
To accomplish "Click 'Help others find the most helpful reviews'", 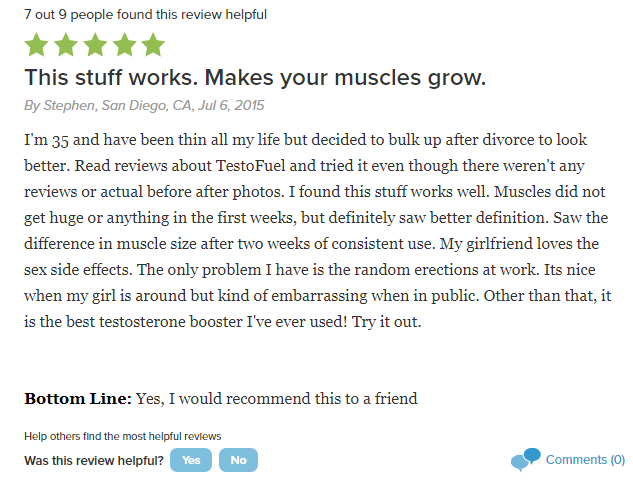I will [x=123, y=436].
